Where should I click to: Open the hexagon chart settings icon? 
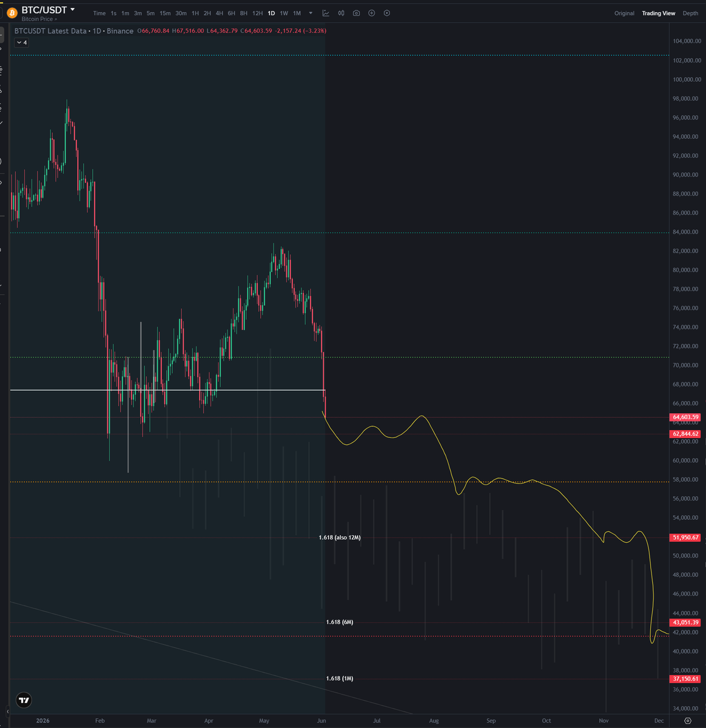(x=387, y=13)
